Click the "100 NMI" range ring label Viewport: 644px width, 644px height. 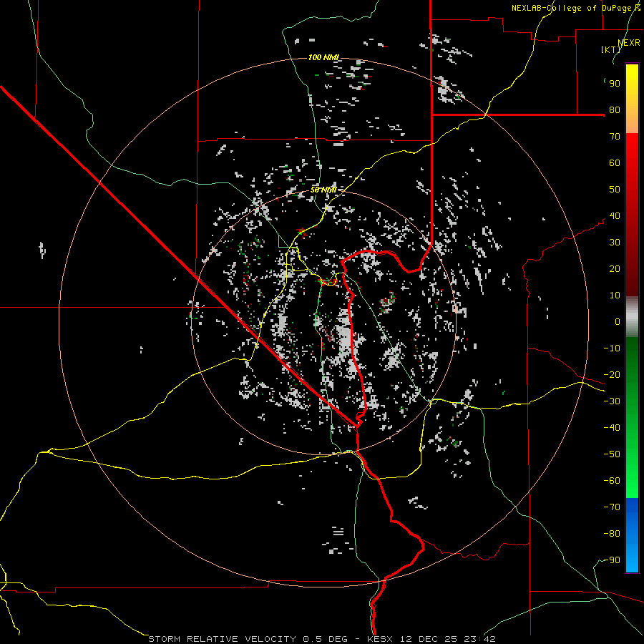click(x=323, y=57)
